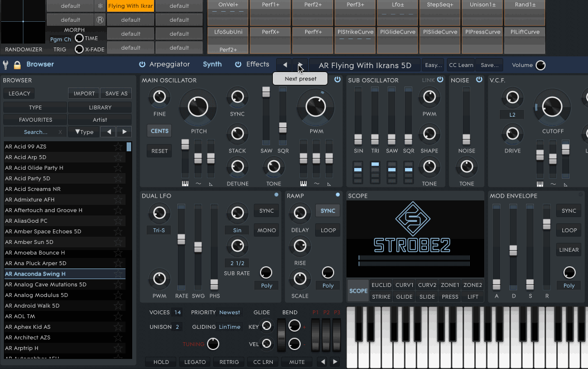The height and width of the screenshot is (369, 588).
Task: Open the Type sort dropdown
Action: coord(84,132)
